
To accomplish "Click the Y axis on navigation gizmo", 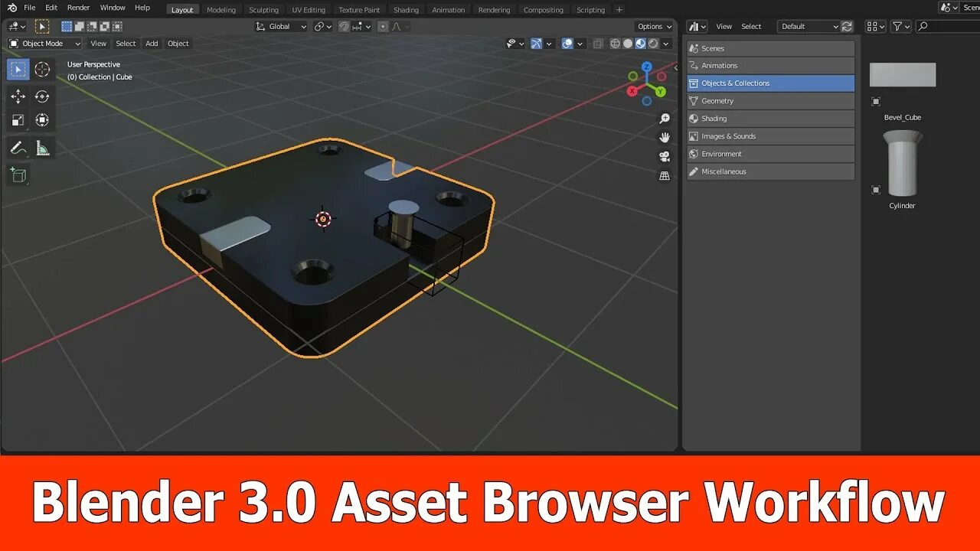I will pos(661,91).
